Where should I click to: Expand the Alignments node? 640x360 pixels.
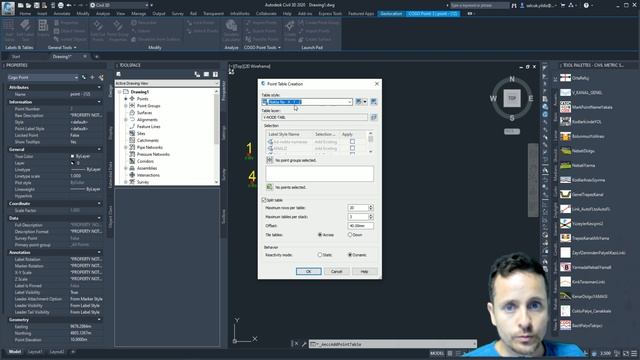[x=126, y=120]
